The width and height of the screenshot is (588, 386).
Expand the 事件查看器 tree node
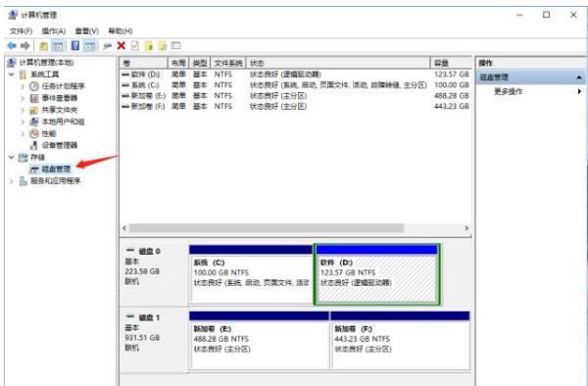pyautogui.click(x=23, y=98)
